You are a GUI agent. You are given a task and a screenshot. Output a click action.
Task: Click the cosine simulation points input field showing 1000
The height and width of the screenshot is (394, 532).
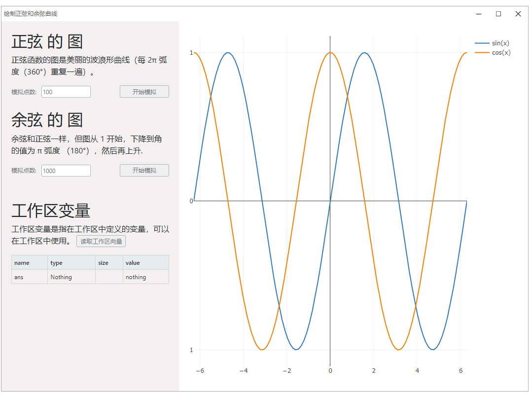pos(66,171)
